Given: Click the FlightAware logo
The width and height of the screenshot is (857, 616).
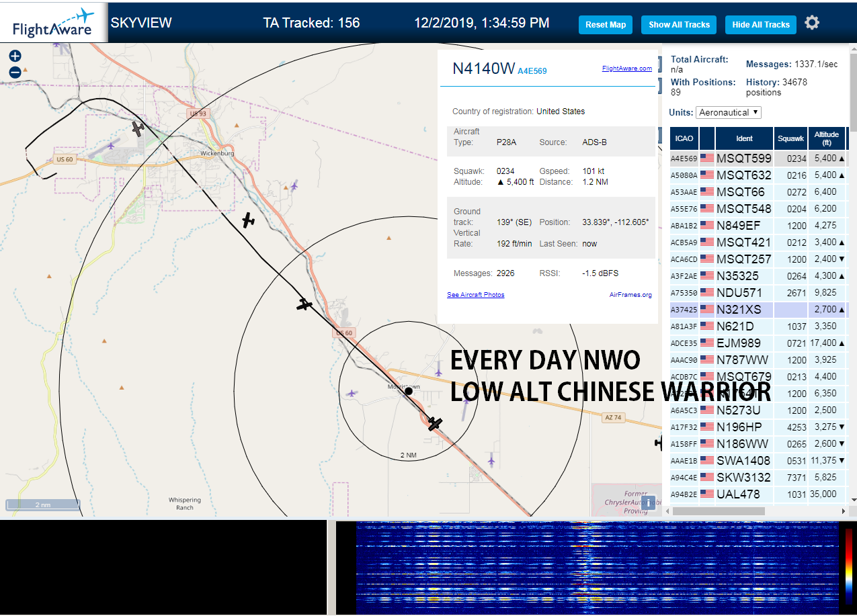Looking at the screenshot, I should (54, 22).
